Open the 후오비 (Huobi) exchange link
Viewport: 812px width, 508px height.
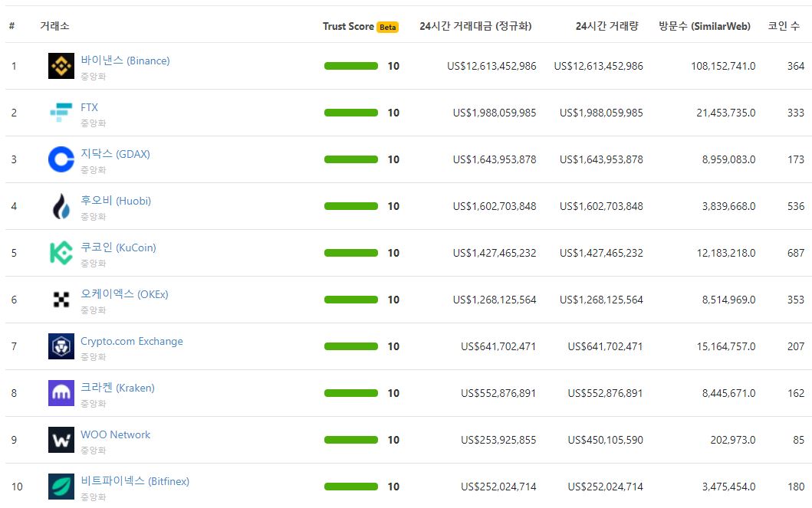pyautogui.click(x=116, y=201)
